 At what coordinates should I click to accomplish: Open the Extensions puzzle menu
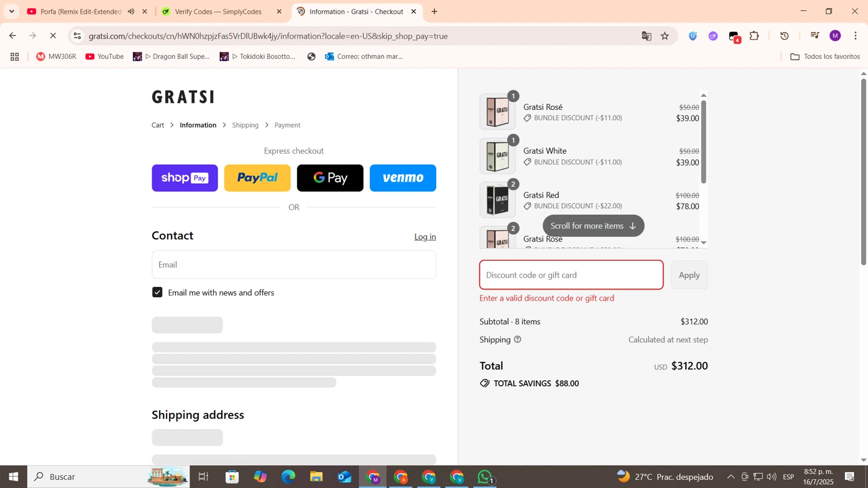754,36
